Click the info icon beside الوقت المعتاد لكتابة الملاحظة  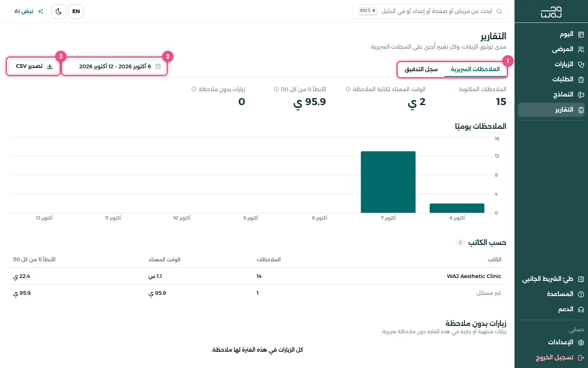point(348,89)
